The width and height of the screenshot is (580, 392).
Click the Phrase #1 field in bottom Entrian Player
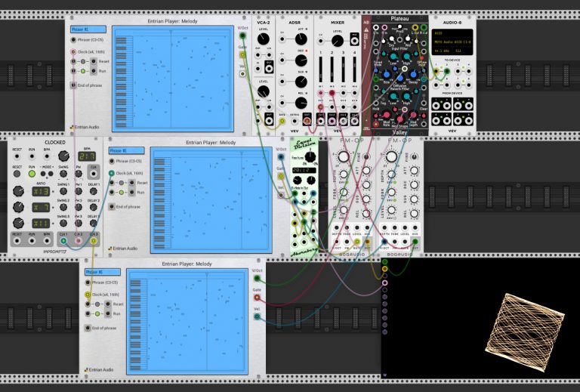click(103, 272)
